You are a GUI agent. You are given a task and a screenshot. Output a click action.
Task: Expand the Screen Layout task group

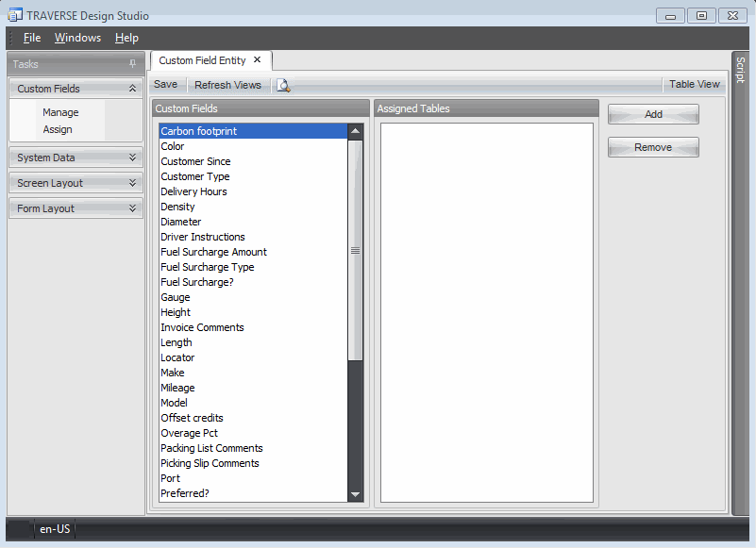click(132, 183)
